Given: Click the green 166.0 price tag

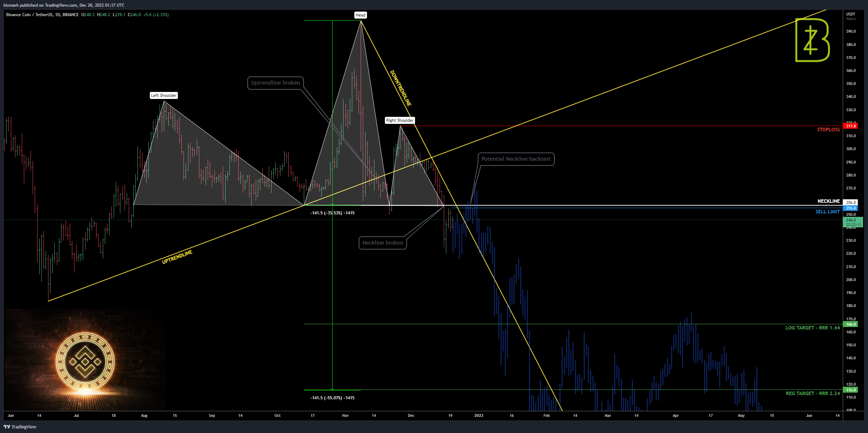Looking at the screenshot, I should [850, 324].
